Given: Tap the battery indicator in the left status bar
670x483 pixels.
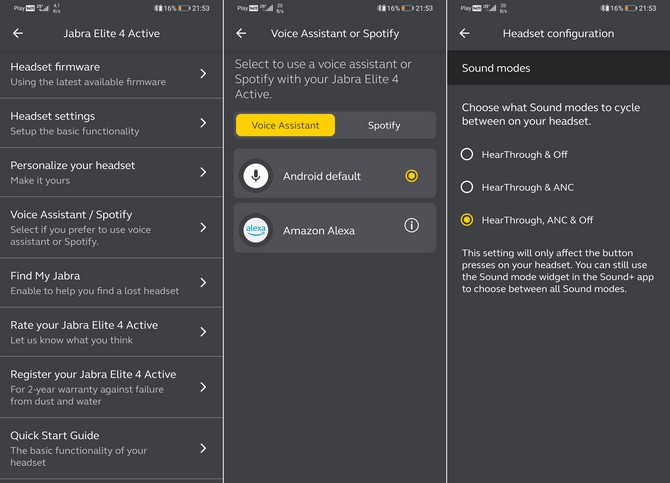Looking at the screenshot, I should [x=184, y=8].
